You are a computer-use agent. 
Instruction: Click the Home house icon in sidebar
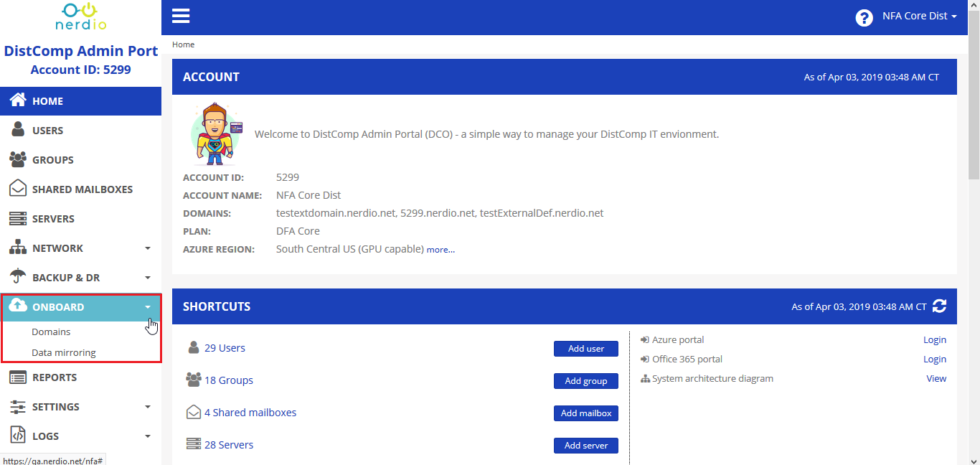(x=18, y=100)
